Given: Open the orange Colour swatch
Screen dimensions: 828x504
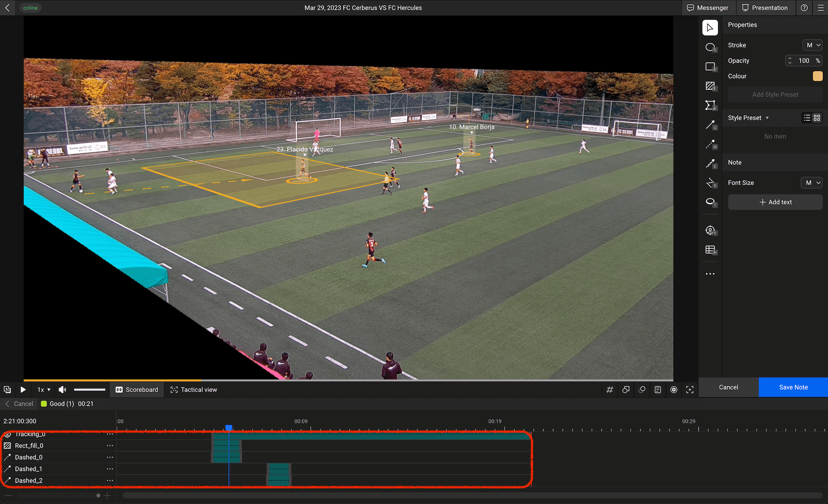Looking at the screenshot, I should (817, 76).
